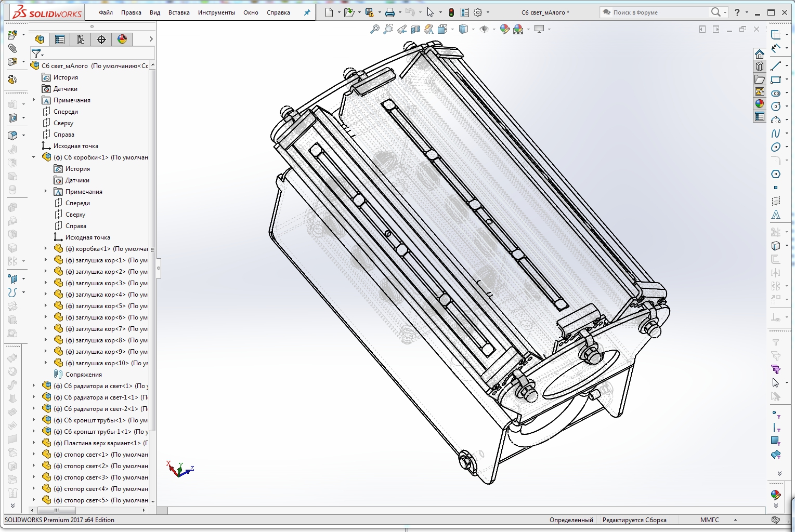
Task: Click the Edit Appearance beach ball icon
Action: (505, 29)
